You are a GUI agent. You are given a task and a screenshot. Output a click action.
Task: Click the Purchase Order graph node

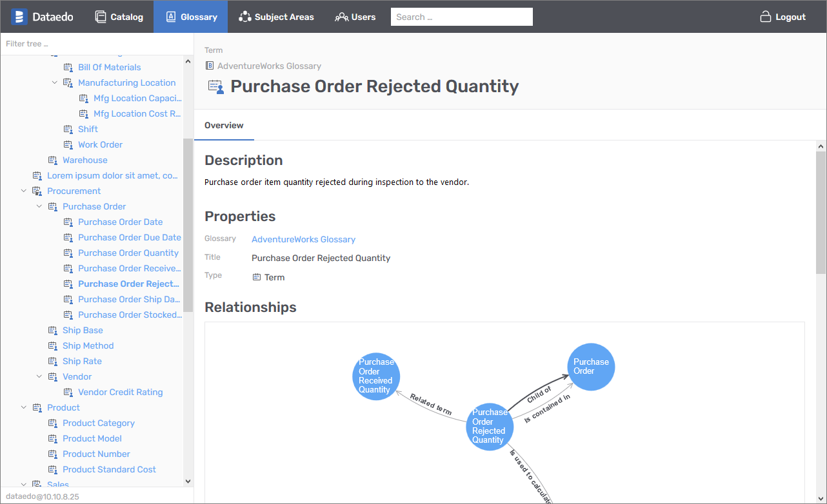tap(591, 366)
